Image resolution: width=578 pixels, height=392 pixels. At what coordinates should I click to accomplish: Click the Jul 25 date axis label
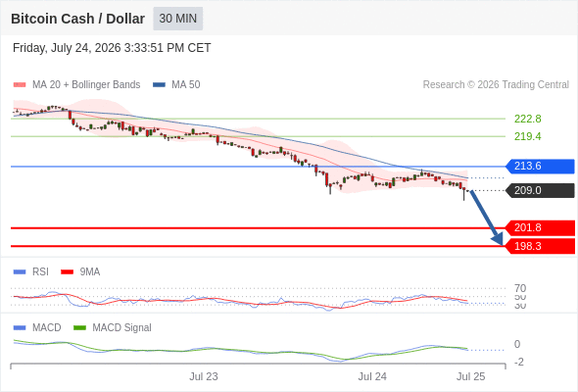pos(471,376)
